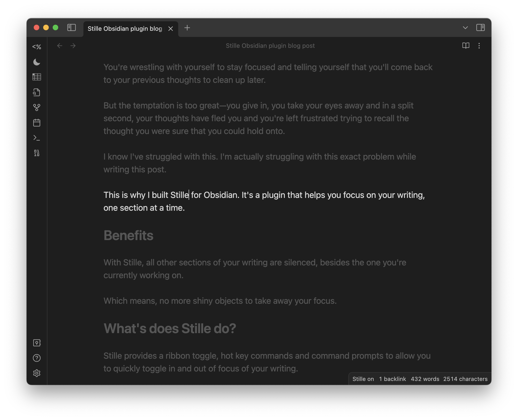518x420 pixels.
Task: Click the document search icon
Action: click(x=36, y=92)
